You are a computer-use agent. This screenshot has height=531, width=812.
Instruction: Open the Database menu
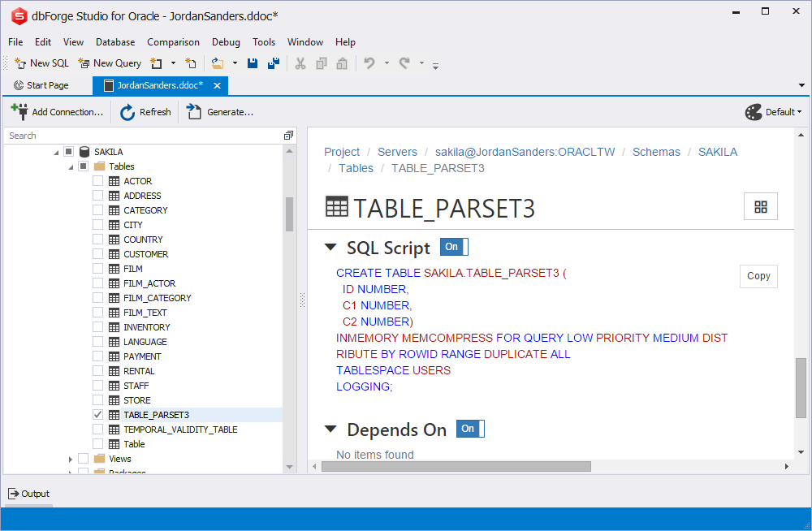coord(114,42)
